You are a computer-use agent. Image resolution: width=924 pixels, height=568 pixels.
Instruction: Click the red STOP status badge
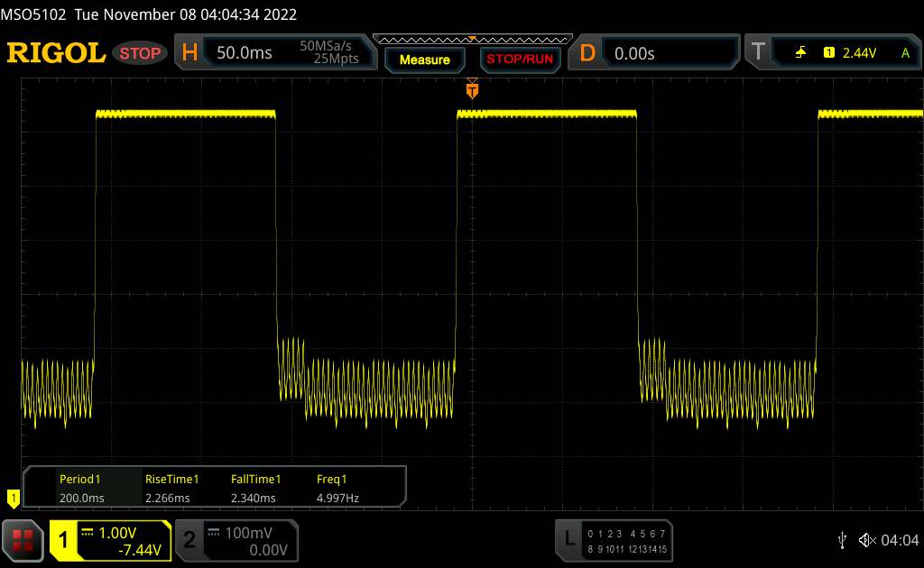(x=140, y=53)
